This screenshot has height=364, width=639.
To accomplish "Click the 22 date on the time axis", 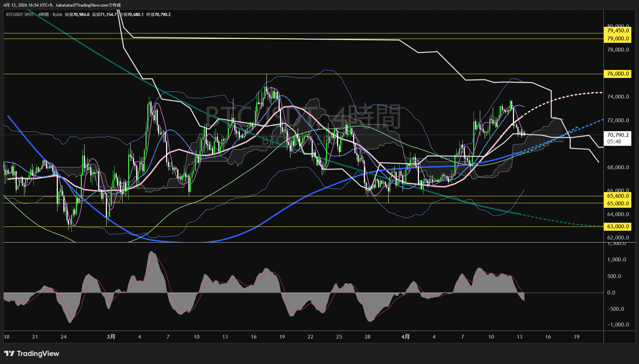I will point(310,337).
